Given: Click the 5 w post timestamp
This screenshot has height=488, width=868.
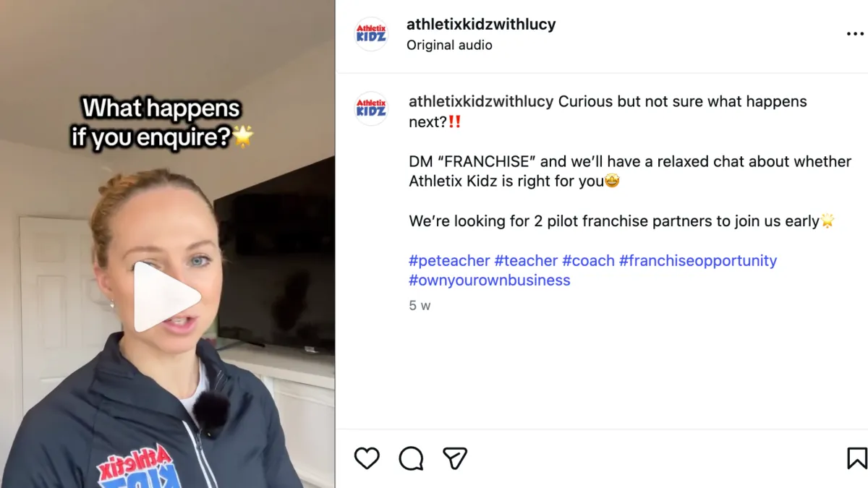Looking at the screenshot, I should pyautogui.click(x=420, y=305).
